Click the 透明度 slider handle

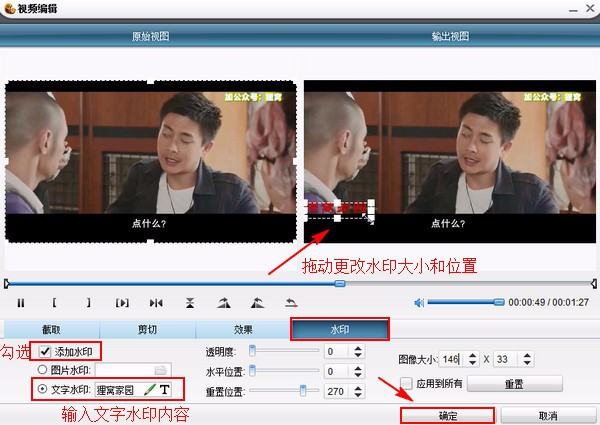pyautogui.click(x=252, y=350)
